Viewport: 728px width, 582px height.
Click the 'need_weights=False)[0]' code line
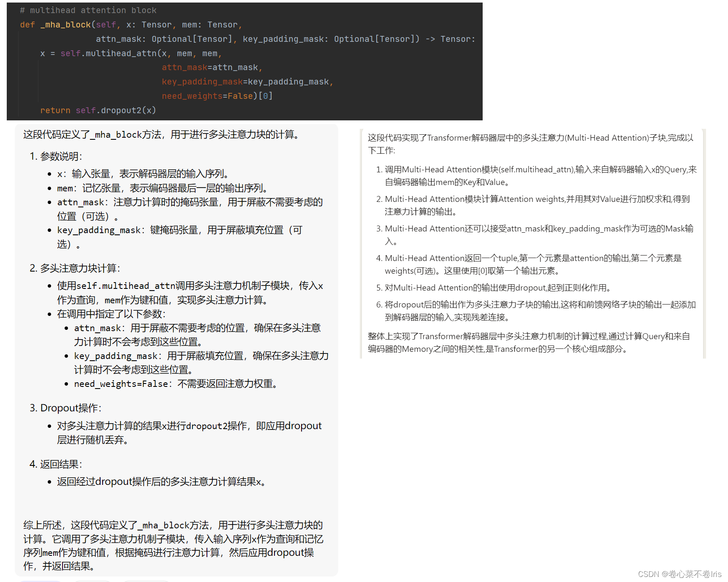tap(217, 96)
